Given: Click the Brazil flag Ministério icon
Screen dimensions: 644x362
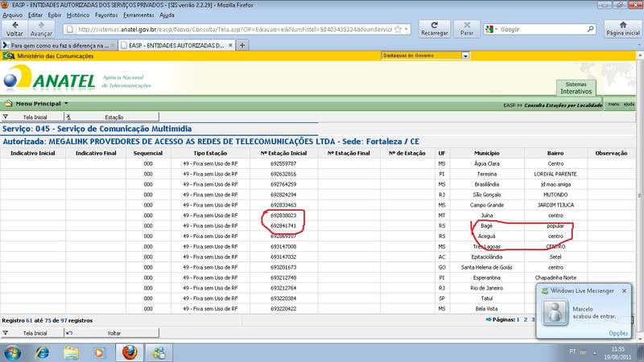Looking at the screenshot, I should coord(9,56).
